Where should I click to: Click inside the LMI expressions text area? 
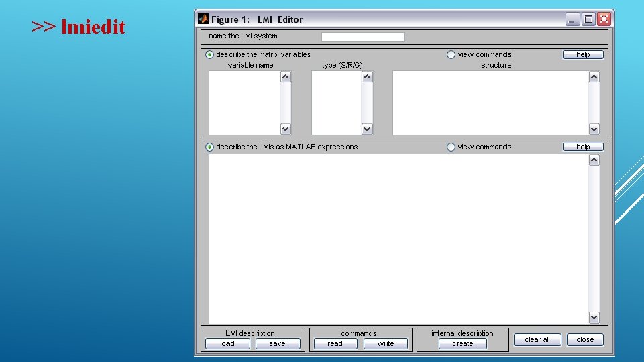tap(398, 239)
